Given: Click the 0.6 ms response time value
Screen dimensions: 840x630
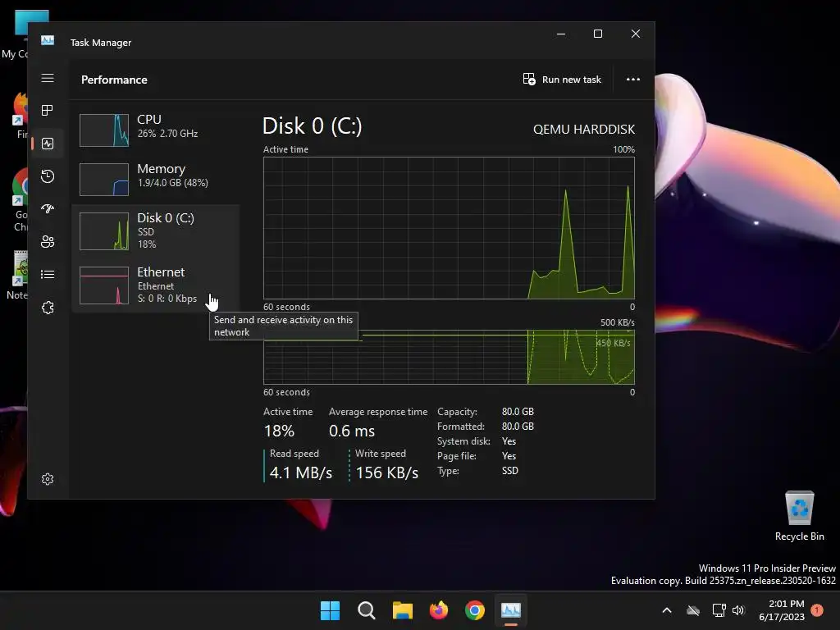Looking at the screenshot, I should (352, 431).
